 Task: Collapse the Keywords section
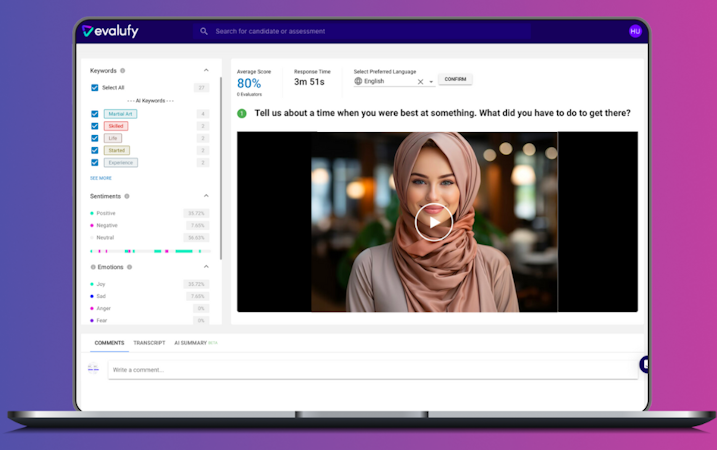(206, 70)
